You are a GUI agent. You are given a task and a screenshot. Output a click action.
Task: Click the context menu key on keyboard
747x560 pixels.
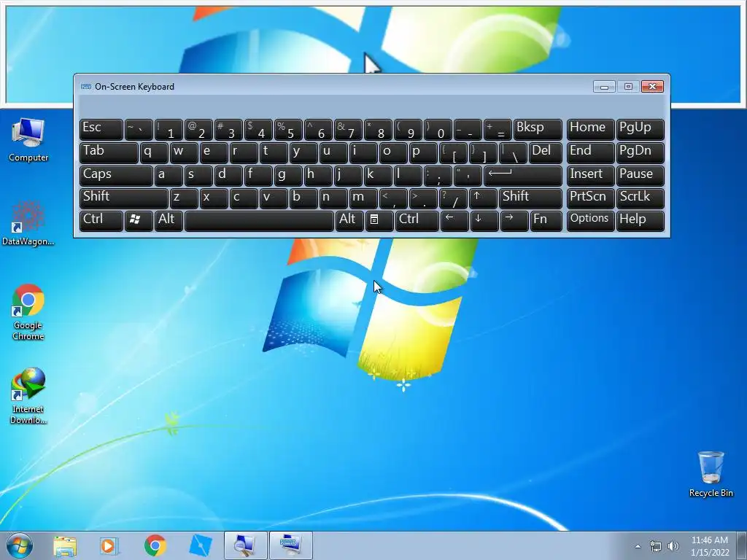(x=379, y=221)
